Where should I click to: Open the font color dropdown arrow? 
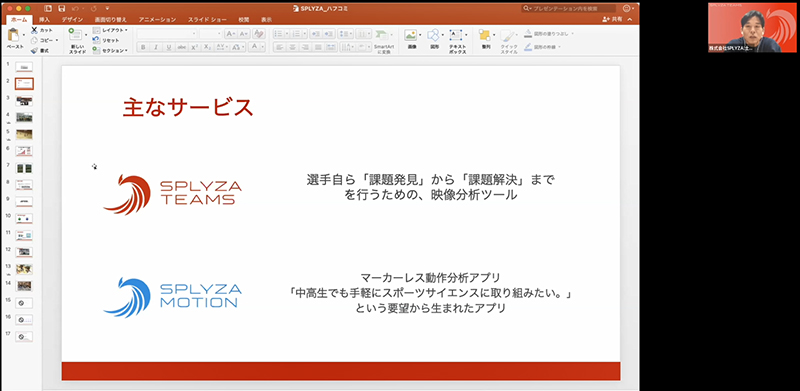point(263,47)
